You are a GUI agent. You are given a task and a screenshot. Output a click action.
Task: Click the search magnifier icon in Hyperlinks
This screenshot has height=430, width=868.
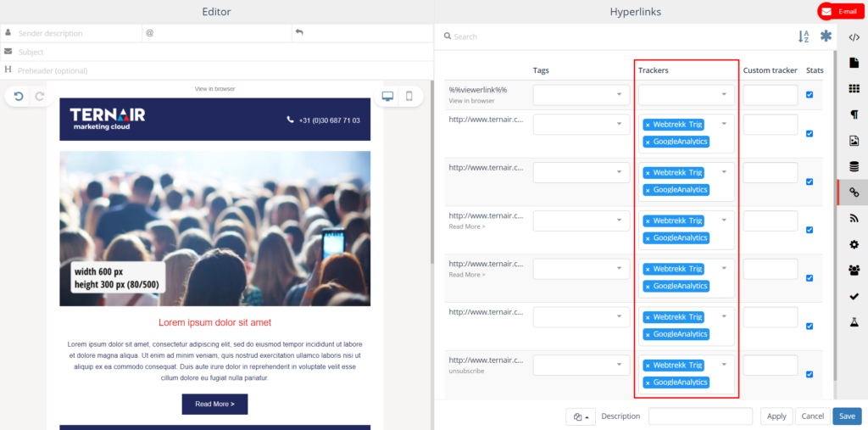(448, 36)
